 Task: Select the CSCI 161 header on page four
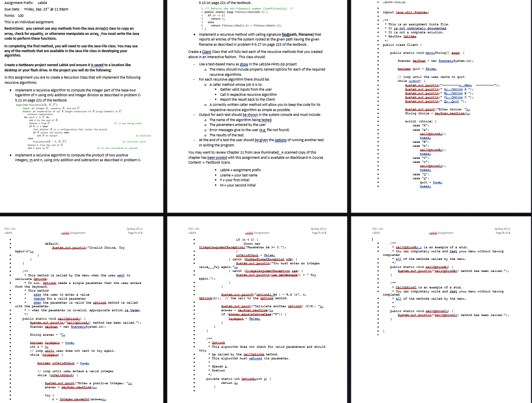(10, 229)
